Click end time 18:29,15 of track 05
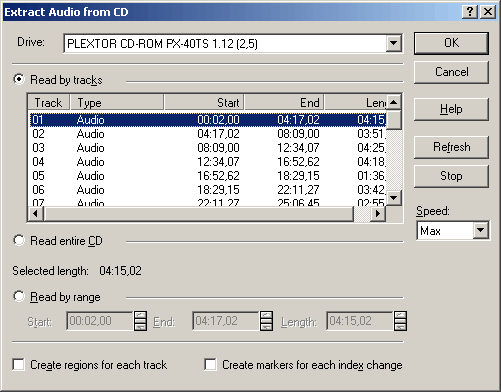This screenshot has height=392, width=501. click(x=298, y=176)
